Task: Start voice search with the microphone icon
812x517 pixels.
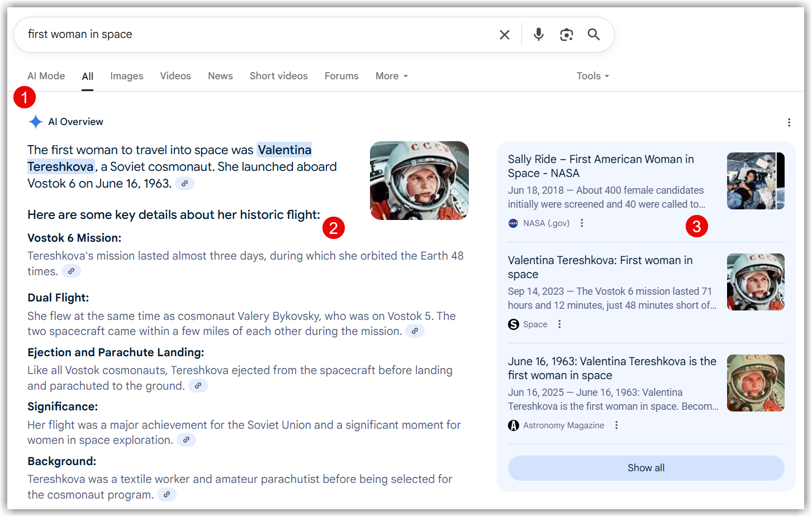Action: coord(538,35)
